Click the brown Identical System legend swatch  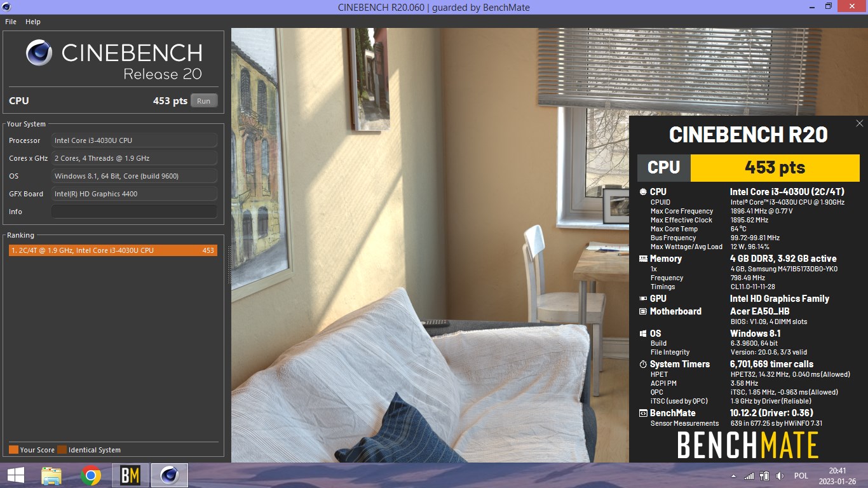[x=62, y=450]
